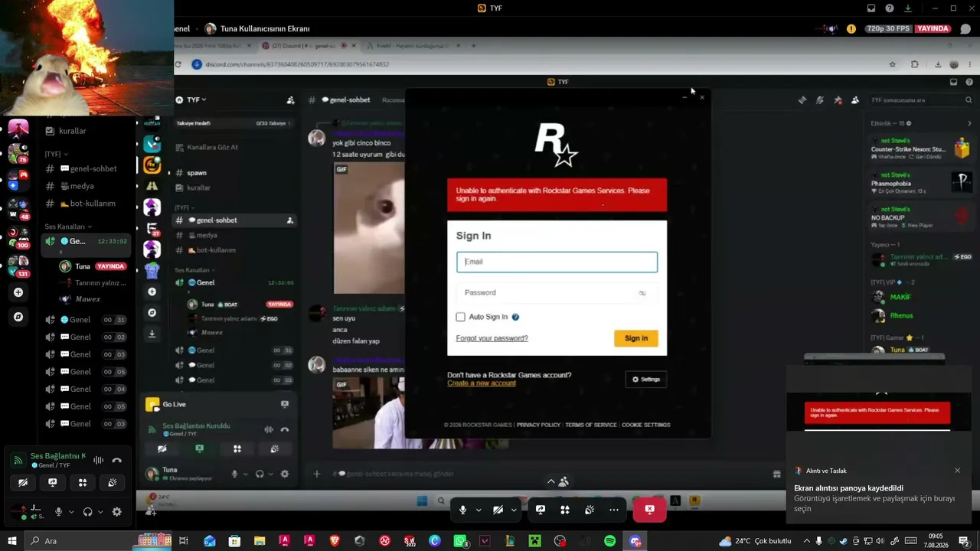Screen dimensions: 980x551
Task: Open more options in the stream control bar
Action: 614,510
